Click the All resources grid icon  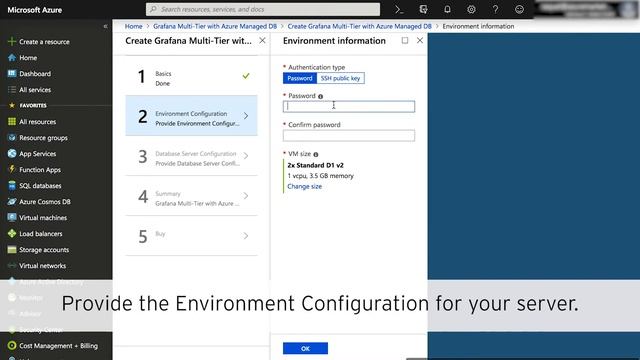(12, 122)
